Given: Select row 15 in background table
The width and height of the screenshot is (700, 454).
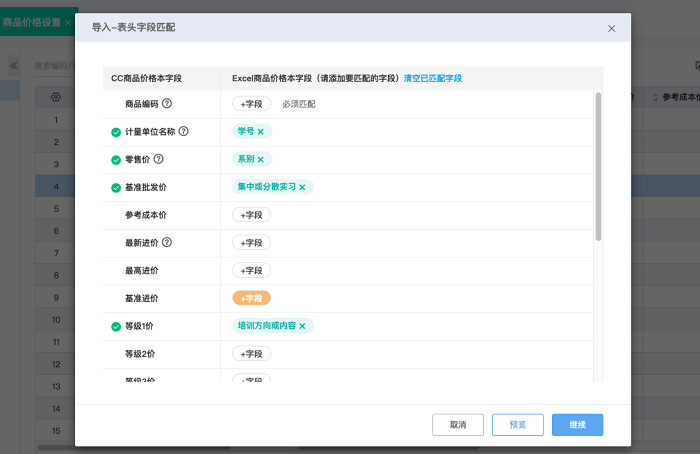Looking at the screenshot, I should [x=56, y=431].
